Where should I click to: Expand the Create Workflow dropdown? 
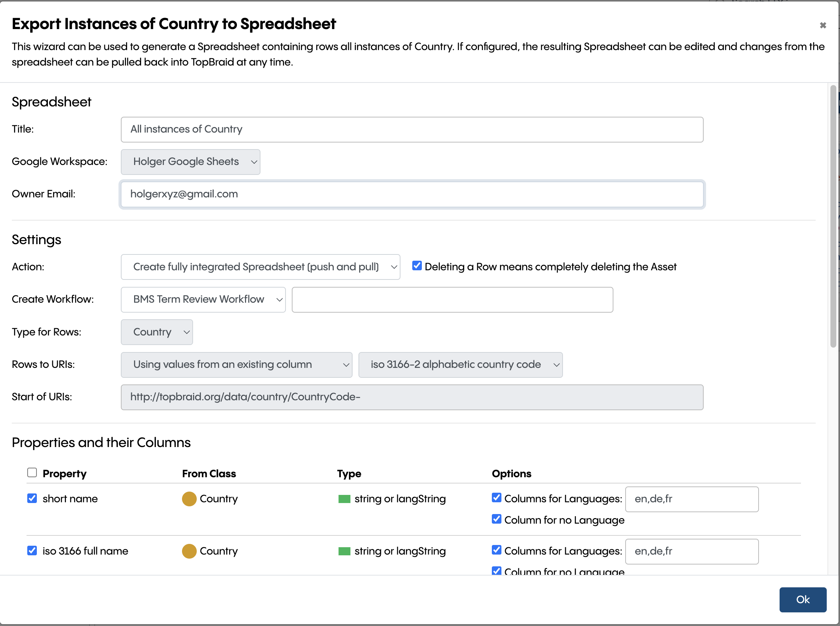(x=203, y=299)
